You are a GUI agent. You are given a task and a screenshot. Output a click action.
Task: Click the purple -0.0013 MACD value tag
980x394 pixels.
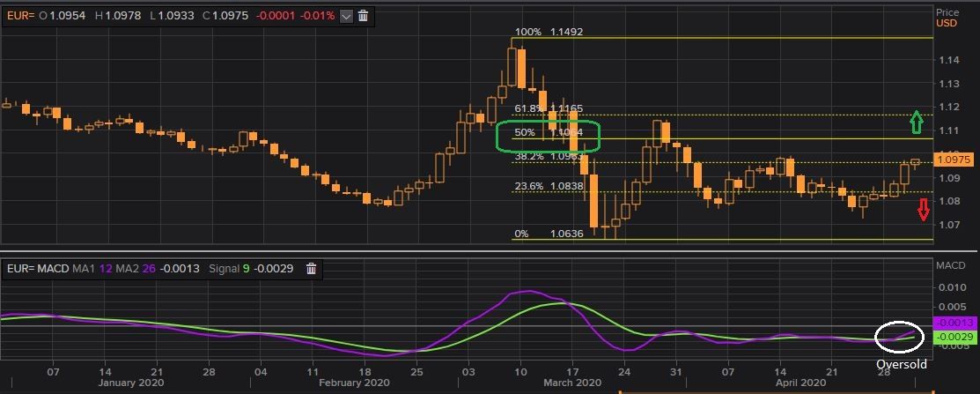click(954, 323)
